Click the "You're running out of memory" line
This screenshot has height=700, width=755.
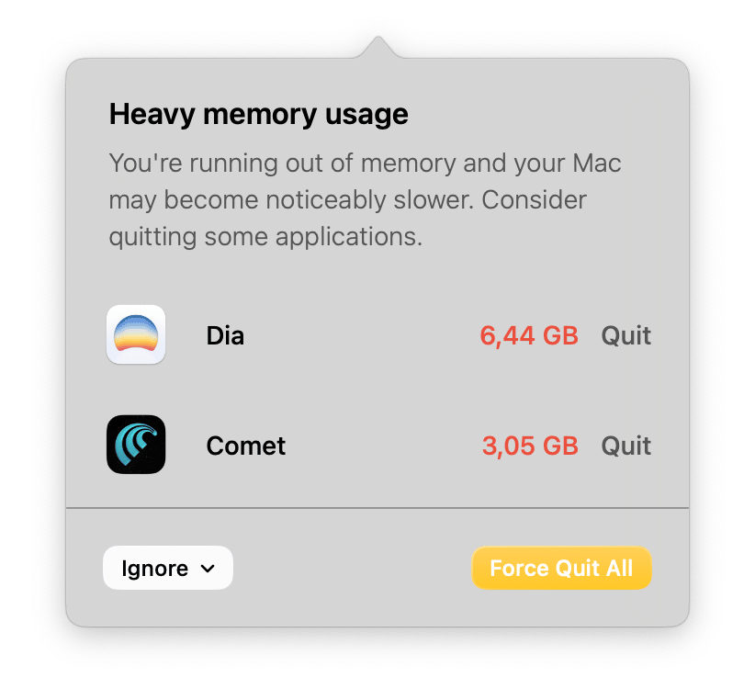point(365,163)
